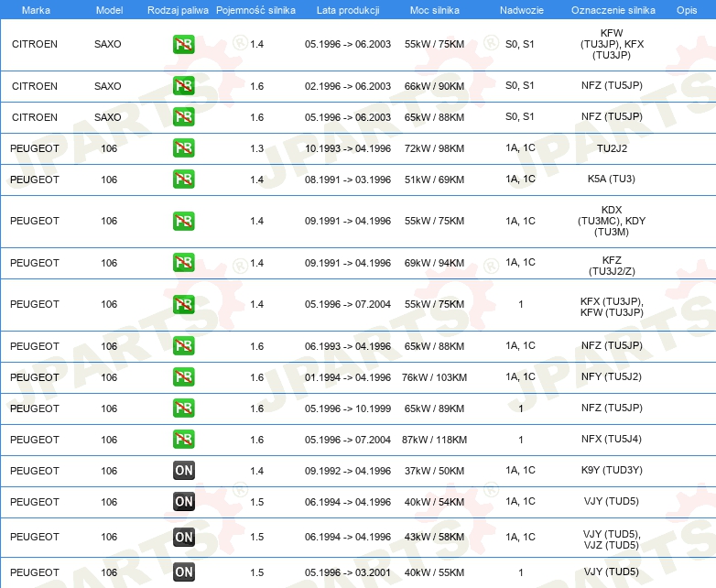Click the ON diesel icon in K9Y (TUD3Y) row
This screenshot has width=716, height=588.
pos(183,470)
